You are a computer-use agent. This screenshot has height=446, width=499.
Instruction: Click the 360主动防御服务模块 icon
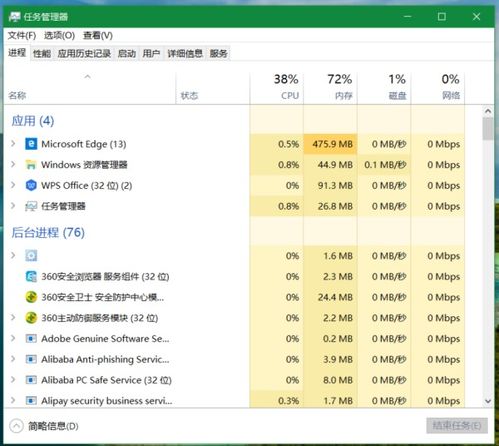[x=31, y=318]
